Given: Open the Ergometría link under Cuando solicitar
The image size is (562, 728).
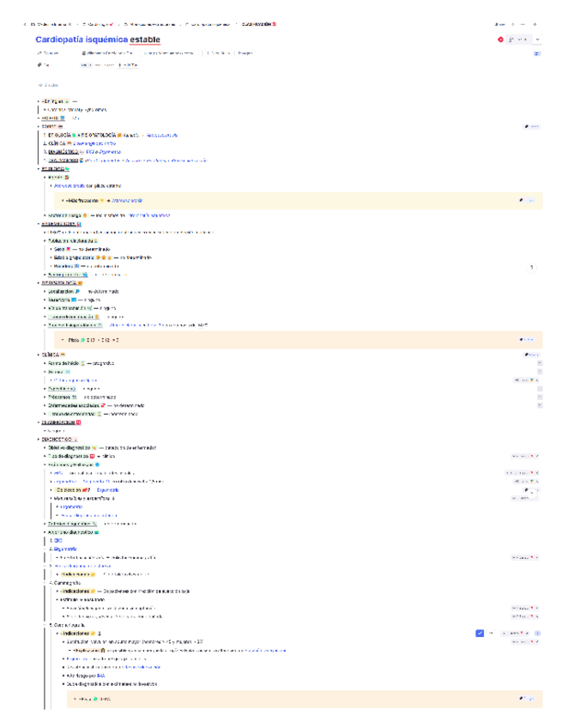Looking at the screenshot, I should pyautogui.click(x=107, y=489).
